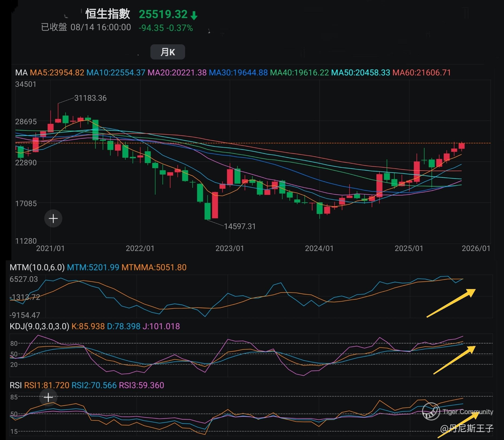Click the -9154.47 MTM axis label
Viewport: 504px width, 440px height.
coord(24,315)
